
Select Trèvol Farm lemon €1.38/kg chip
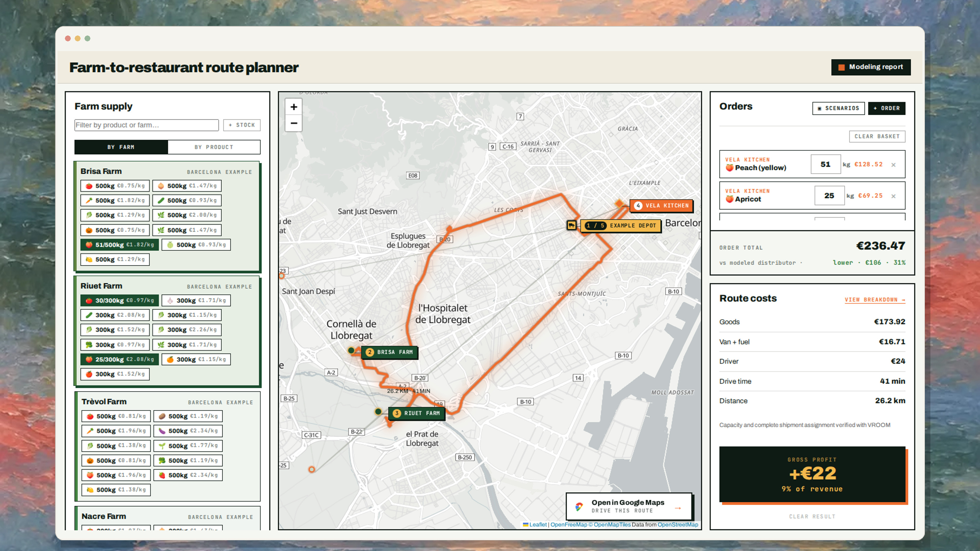click(116, 490)
